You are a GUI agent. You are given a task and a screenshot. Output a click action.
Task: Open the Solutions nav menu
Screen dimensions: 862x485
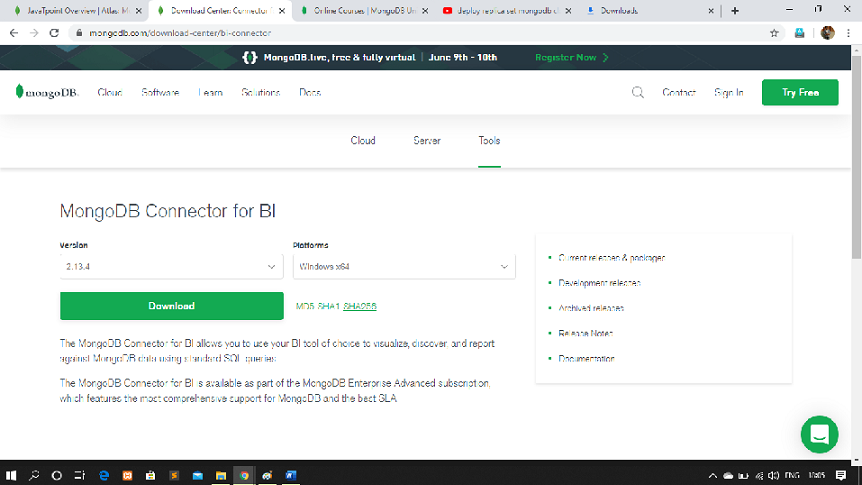[x=261, y=92]
